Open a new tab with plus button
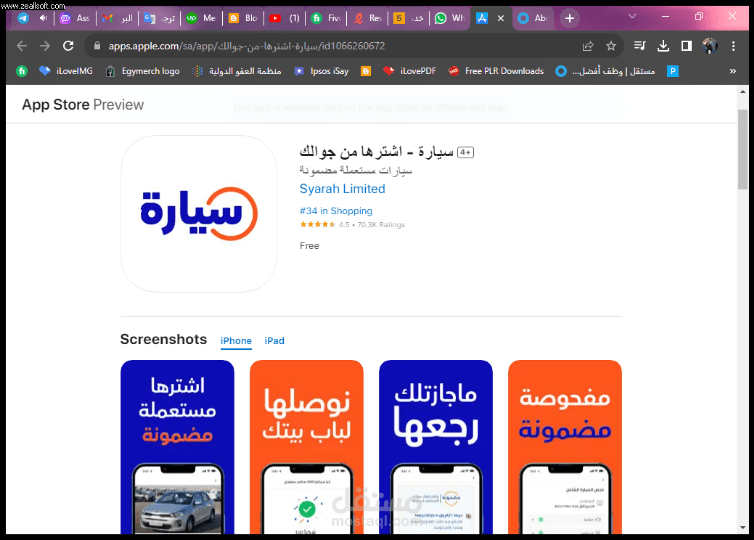Viewport: 754px width, 540px height. (569, 18)
